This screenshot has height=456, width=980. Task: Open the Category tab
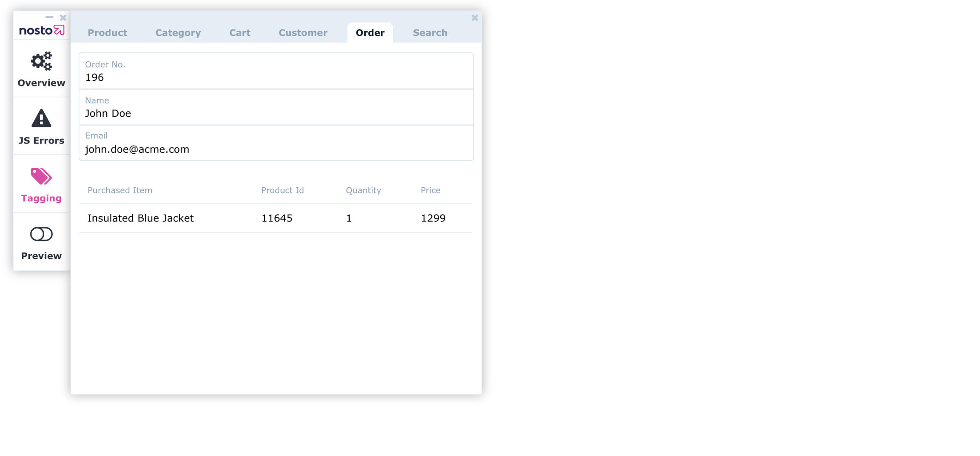click(178, 33)
